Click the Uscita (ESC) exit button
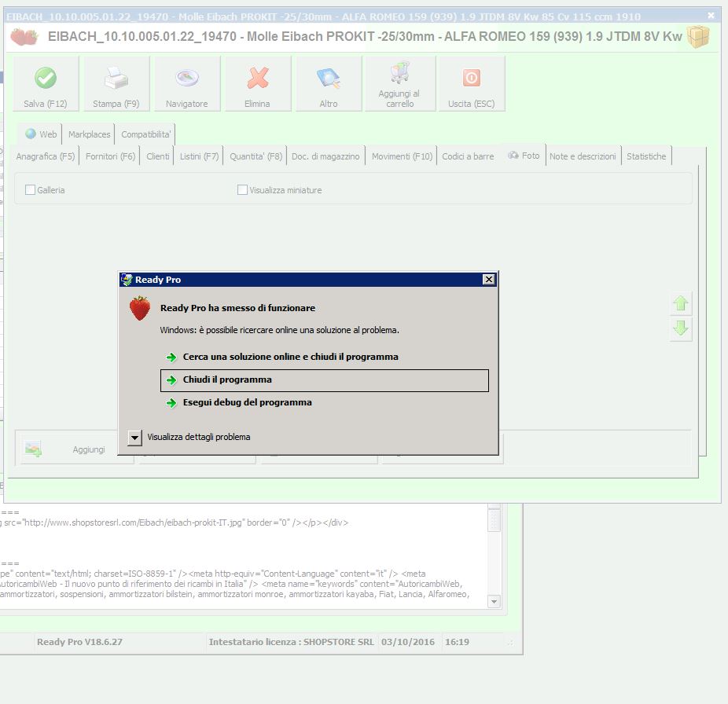 pyautogui.click(x=471, y=83)
